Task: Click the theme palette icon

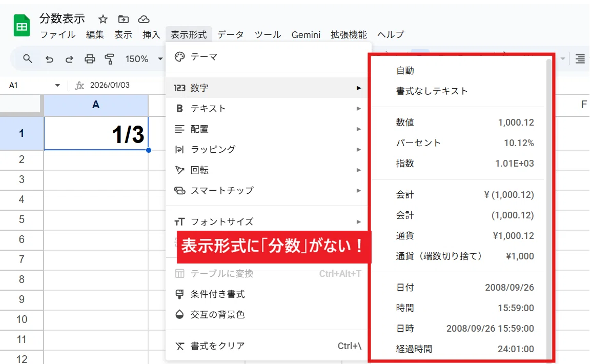Action: pos(180,57)
